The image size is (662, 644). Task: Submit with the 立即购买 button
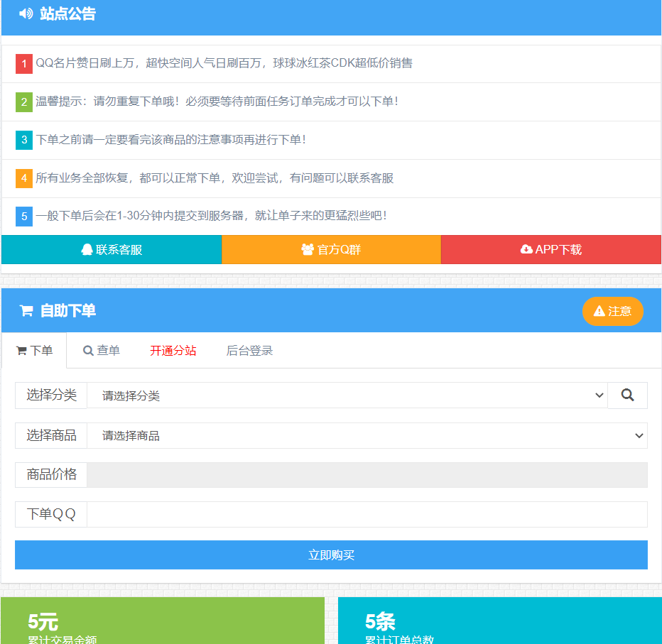pos(331,555)
